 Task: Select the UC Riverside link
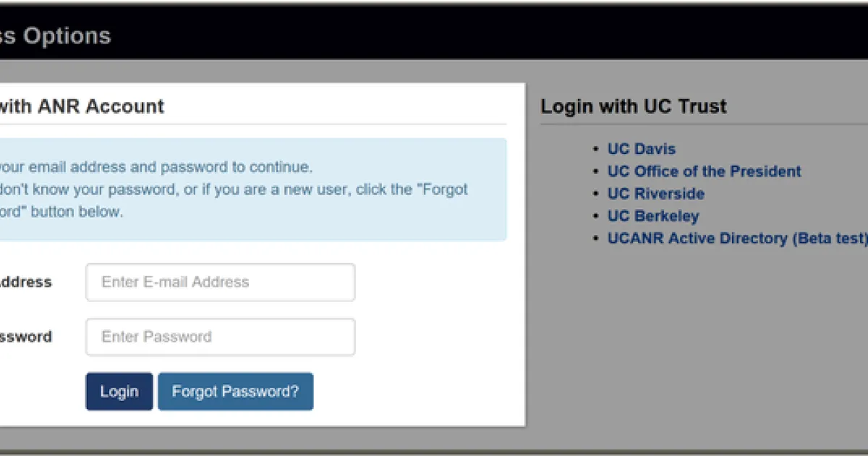pyautogui.click(x=655, y=194)
